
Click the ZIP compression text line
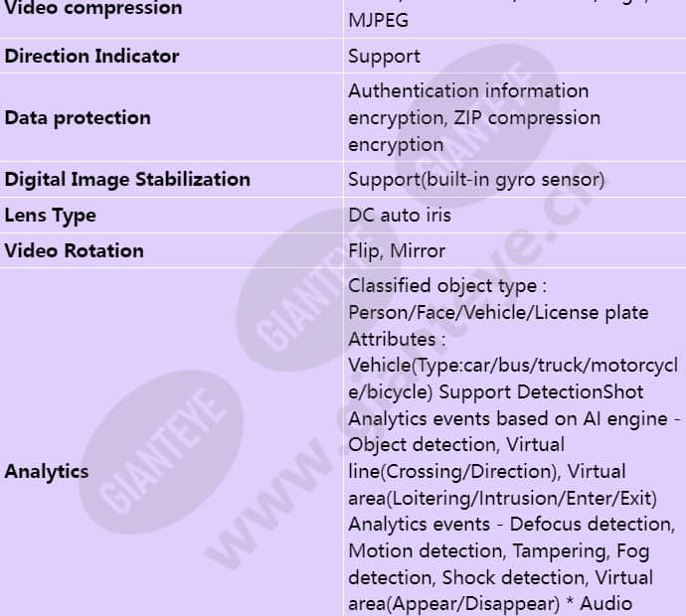point(474,117)
